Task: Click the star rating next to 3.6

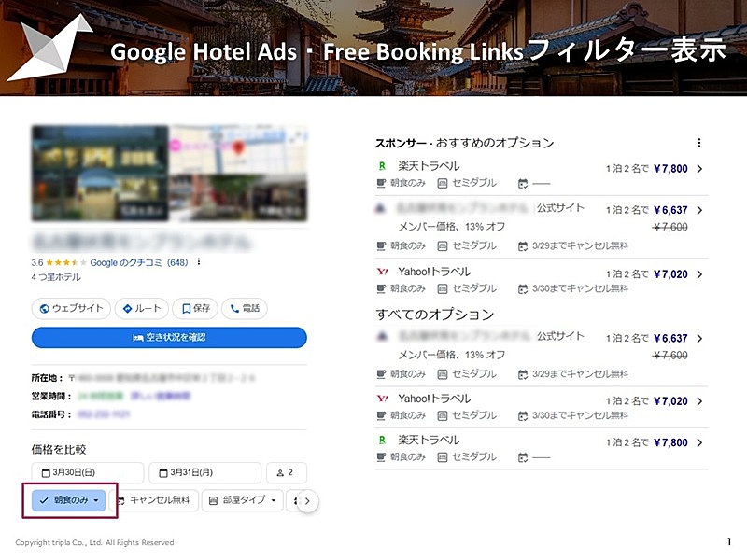Action: [66, 262]
